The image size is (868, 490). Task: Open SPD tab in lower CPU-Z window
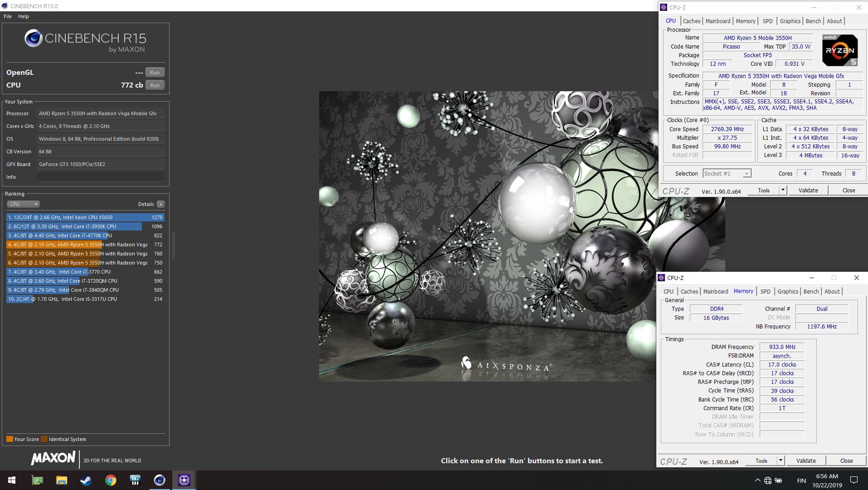coord(766,292)
